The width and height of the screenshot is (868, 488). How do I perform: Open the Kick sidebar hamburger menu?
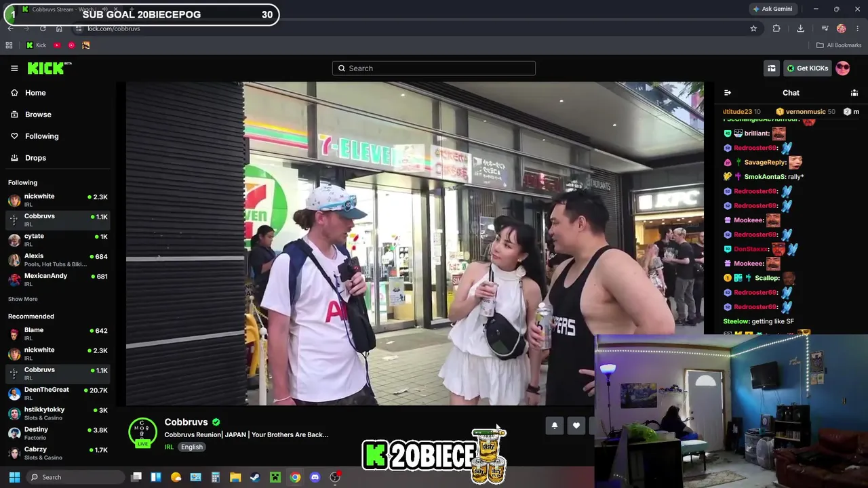click(14, 68)
